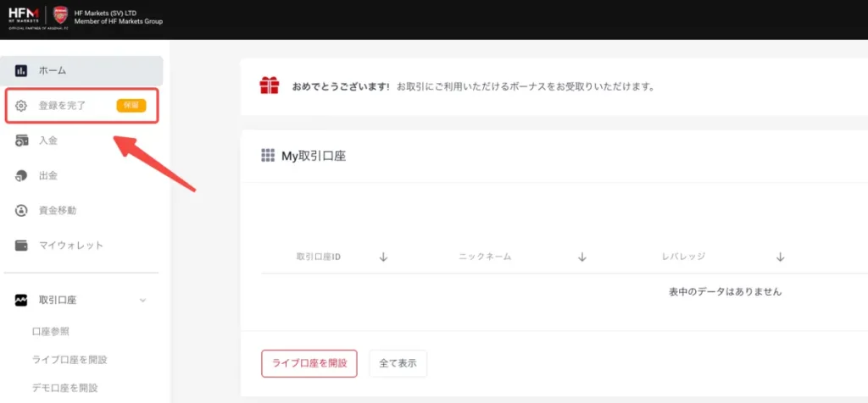This screenshot has width=868, height=403.
Task: Click 表中のデータはありません message
Action: [x=726, y=292]
